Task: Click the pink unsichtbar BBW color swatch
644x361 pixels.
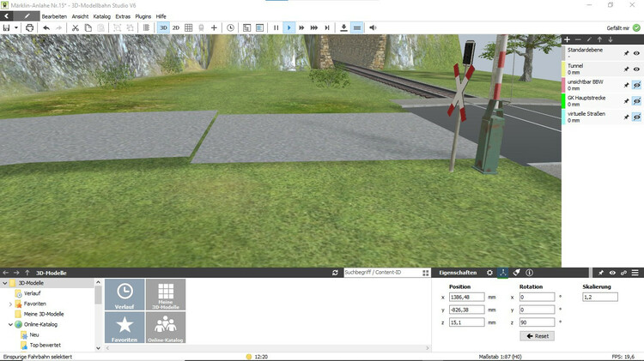Action: 563,85
